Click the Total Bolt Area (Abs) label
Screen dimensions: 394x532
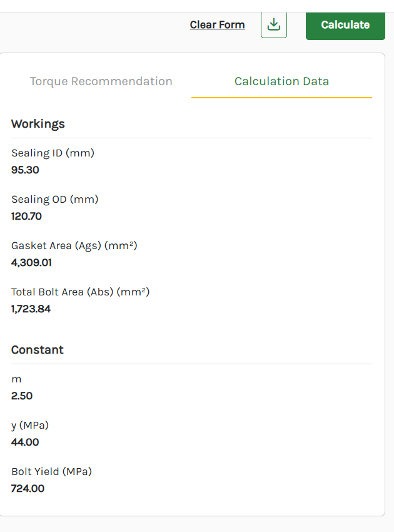[x=81, y=292]
